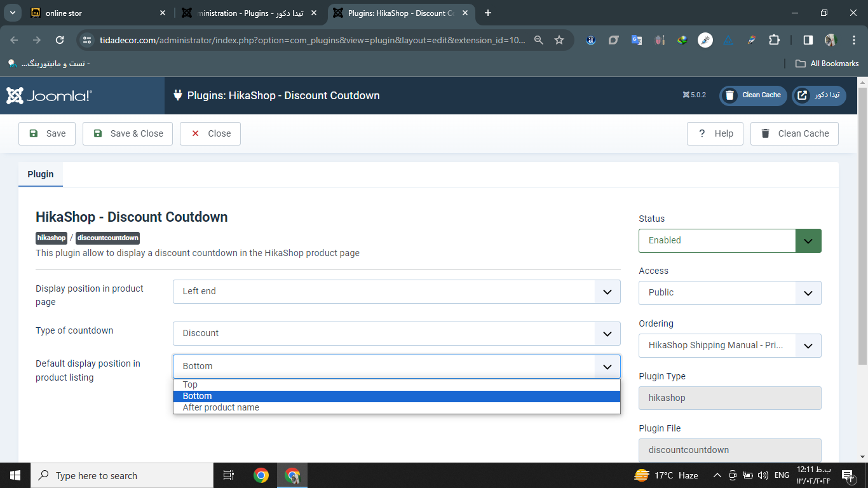Image resolution: width=868 pixels, height=488 pixels.
Task: Open the 17°C Haze weather widget
Action: pos(666,475)
